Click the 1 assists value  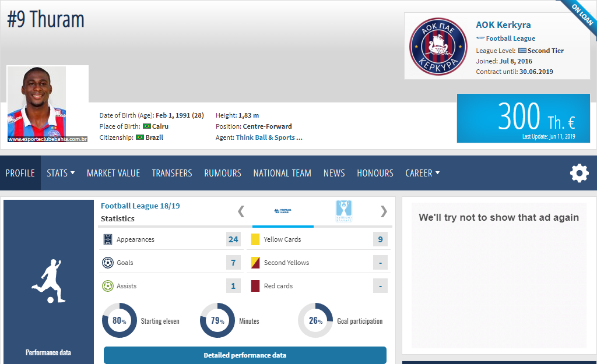pos(233,285)
